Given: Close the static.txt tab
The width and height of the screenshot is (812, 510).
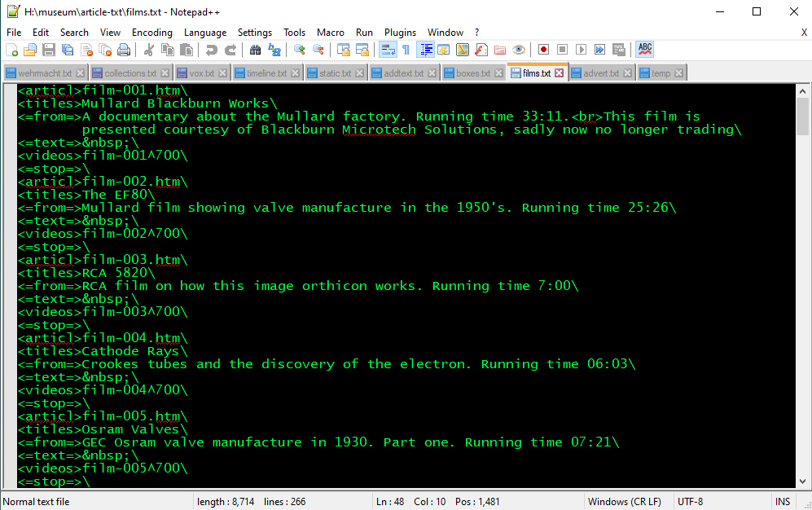Looking at the screenshot, I should coord(359,73).
